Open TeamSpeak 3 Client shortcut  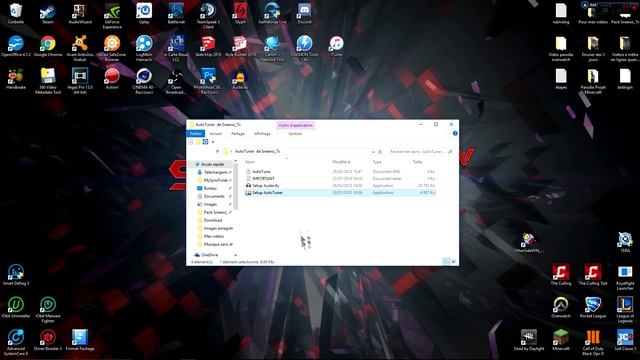(208, 16)
